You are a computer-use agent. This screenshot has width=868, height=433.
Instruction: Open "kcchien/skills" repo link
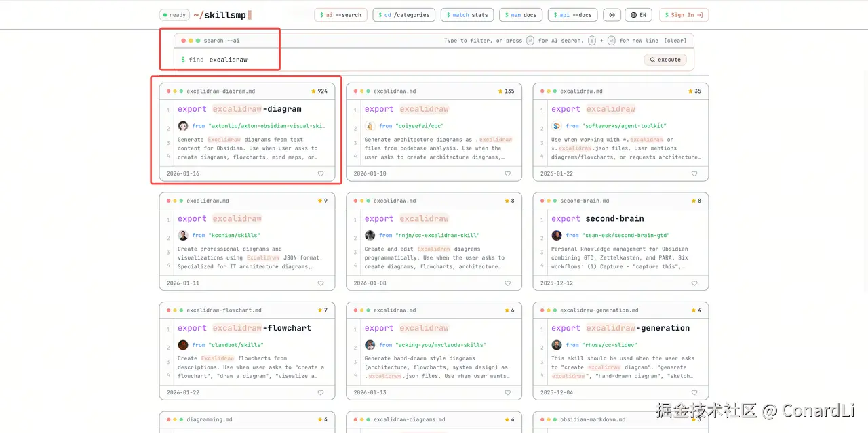click(235, 236)
